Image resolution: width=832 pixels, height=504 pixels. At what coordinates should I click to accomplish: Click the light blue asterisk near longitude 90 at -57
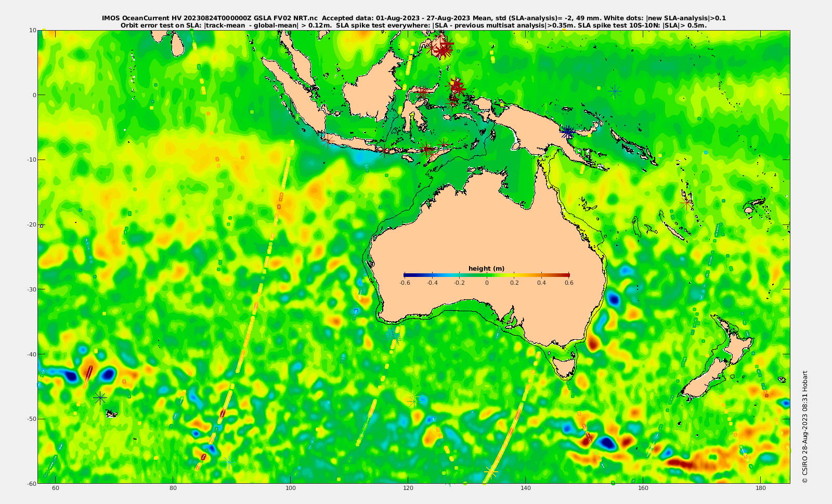coord(229,462)
